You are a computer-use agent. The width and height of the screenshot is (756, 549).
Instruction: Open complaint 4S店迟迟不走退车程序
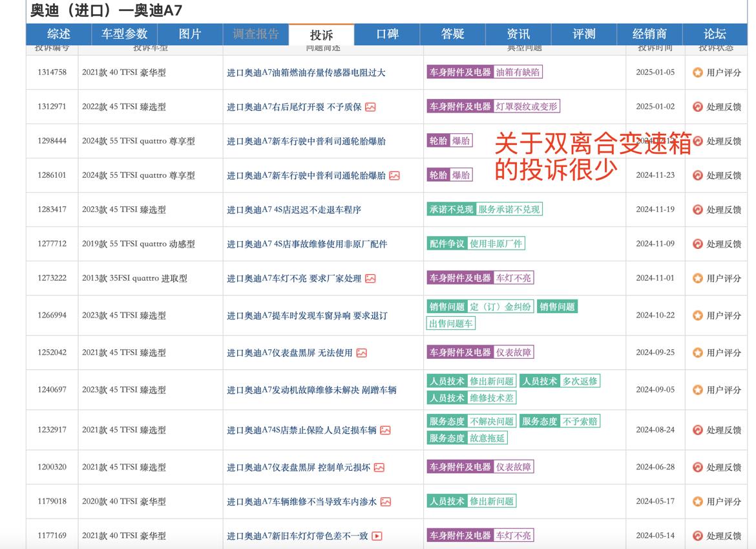[294, 210]
